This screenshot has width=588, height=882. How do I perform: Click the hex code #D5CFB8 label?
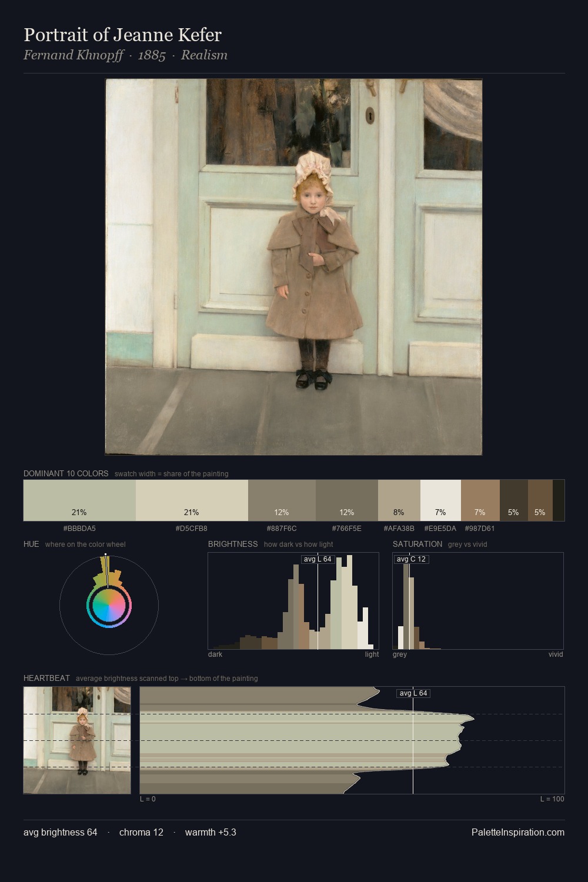point(192,529)
